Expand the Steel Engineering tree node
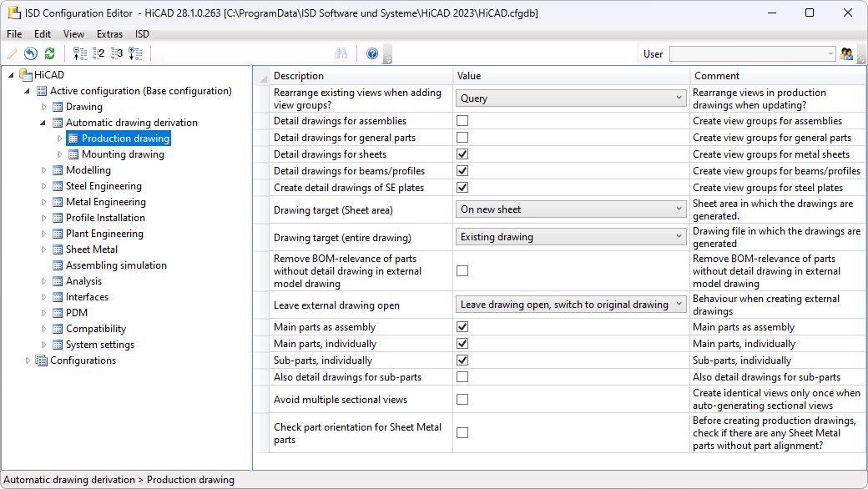 (45, 186)
